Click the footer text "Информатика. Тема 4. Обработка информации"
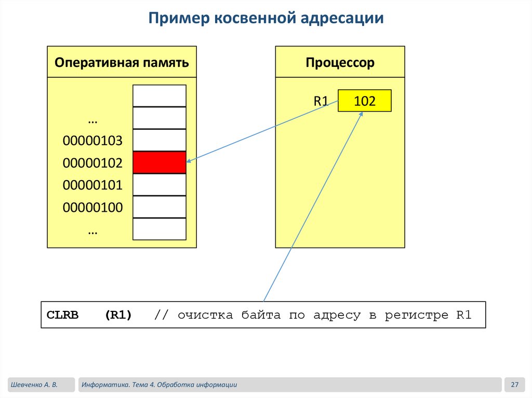 coord(159,385)
